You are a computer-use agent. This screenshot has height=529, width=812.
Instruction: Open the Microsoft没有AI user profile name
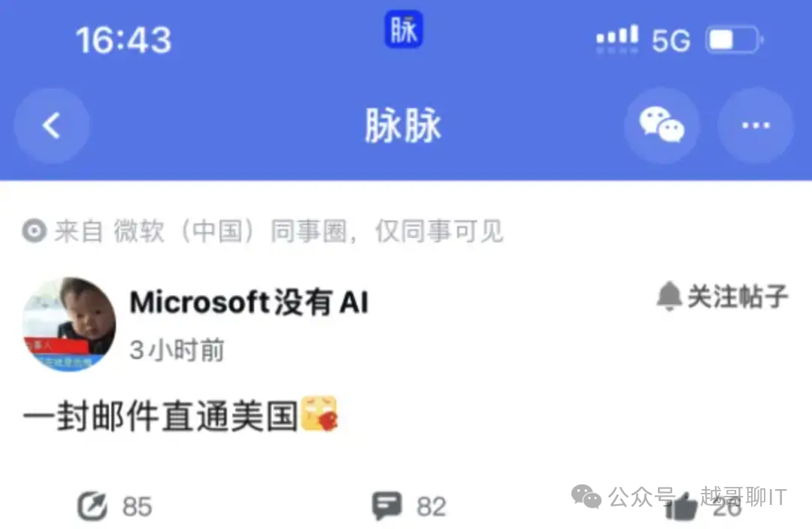coord(249,302)
